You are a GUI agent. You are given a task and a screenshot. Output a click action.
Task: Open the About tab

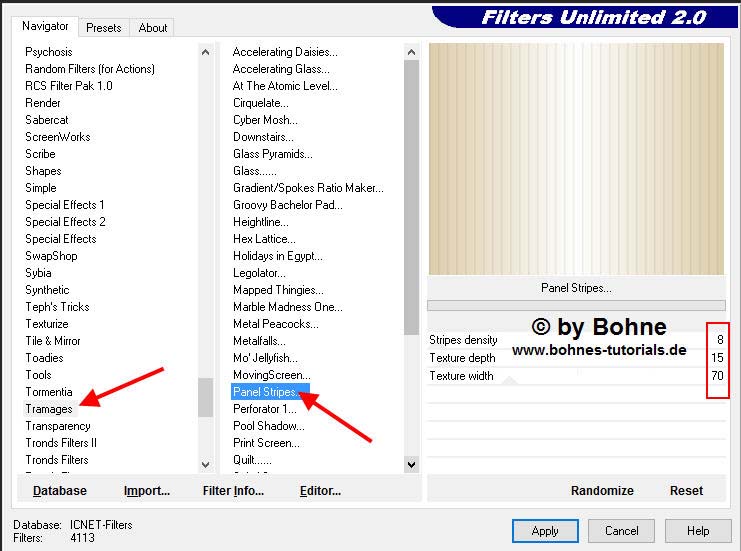(x=153, y=28)
